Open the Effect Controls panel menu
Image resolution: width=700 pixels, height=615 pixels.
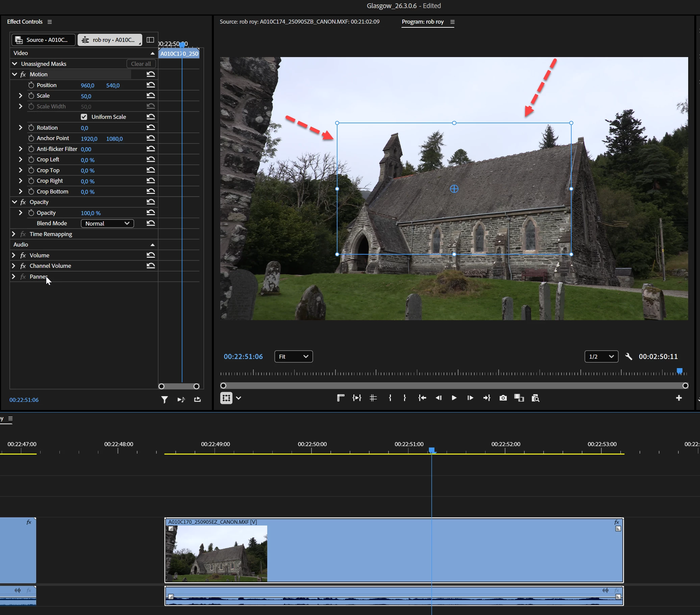[50, 22]
